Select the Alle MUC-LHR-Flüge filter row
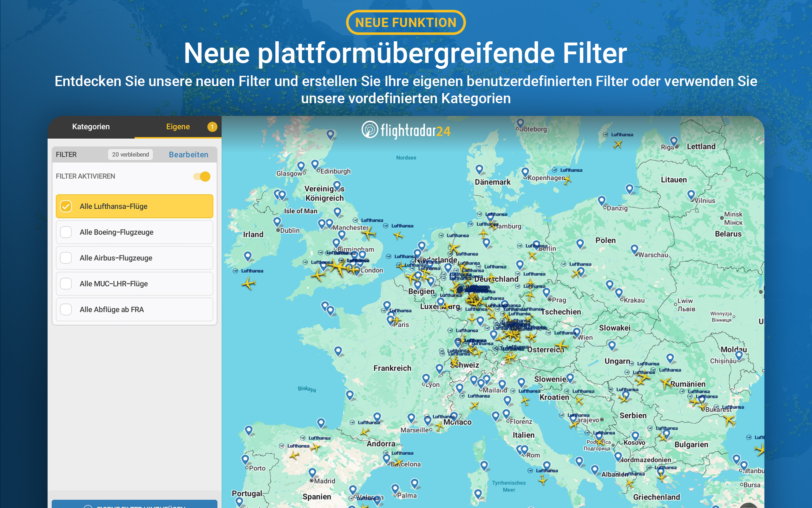Screen dimensions: 812x508 [x=134, y=284]
